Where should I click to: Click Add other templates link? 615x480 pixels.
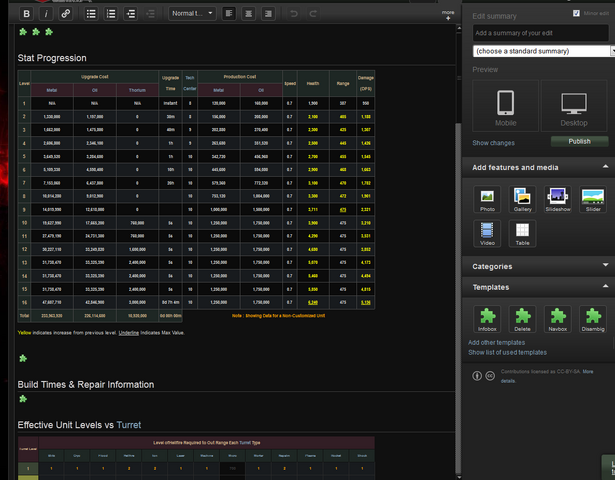[x=497, y=342]
